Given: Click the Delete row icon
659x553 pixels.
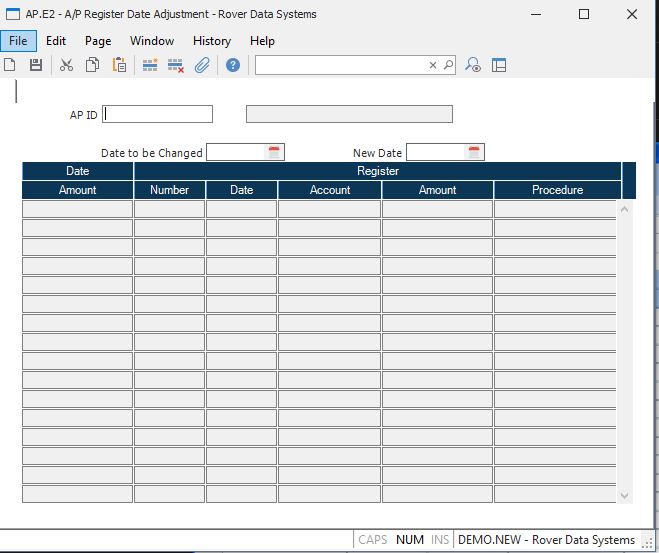Looking at the screenshot, I should pos(176,65).
